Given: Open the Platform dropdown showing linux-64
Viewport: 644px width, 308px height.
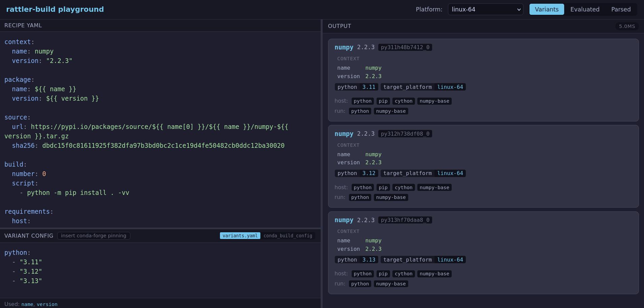Looking at the screenshot, I should coord(485,9).
